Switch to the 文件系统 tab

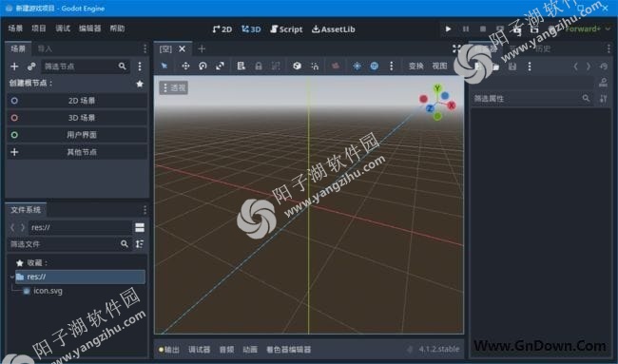point(26,210)
